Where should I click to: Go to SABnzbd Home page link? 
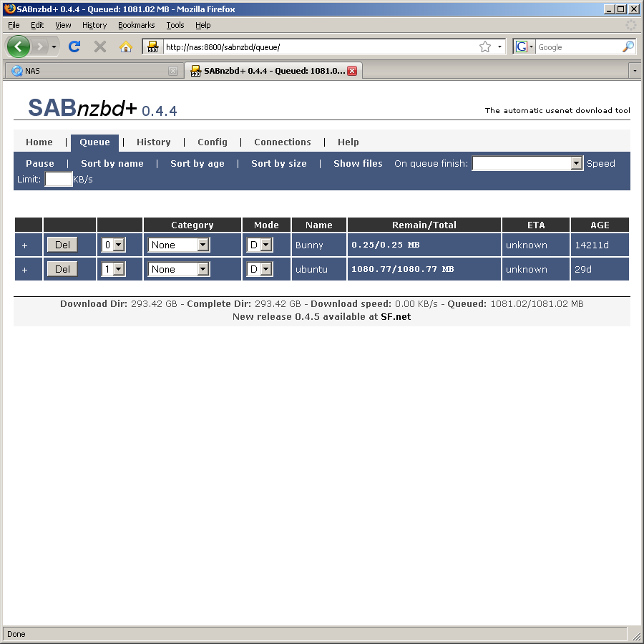(x=39, y=142)
